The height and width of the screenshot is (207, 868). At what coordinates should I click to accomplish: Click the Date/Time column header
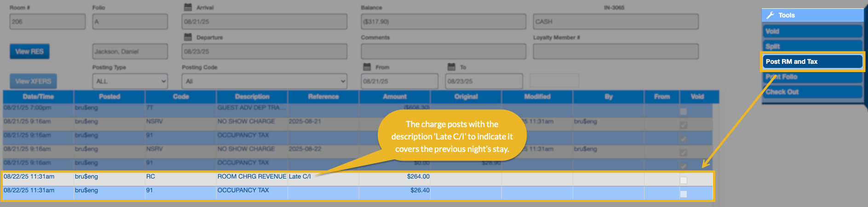[x=38, y=96]
